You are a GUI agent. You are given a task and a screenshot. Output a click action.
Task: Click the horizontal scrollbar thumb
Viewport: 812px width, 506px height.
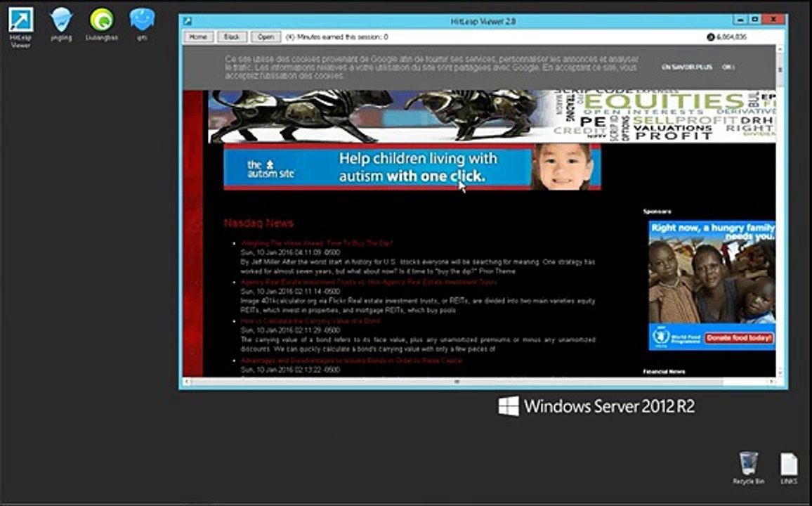pos(457,382)
